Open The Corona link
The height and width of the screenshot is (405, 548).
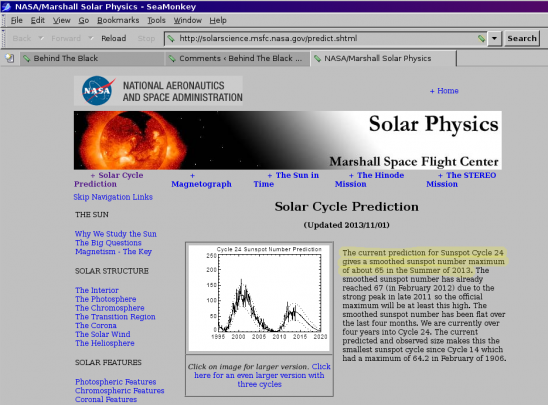pyautogui.click(x=96, y=326)
